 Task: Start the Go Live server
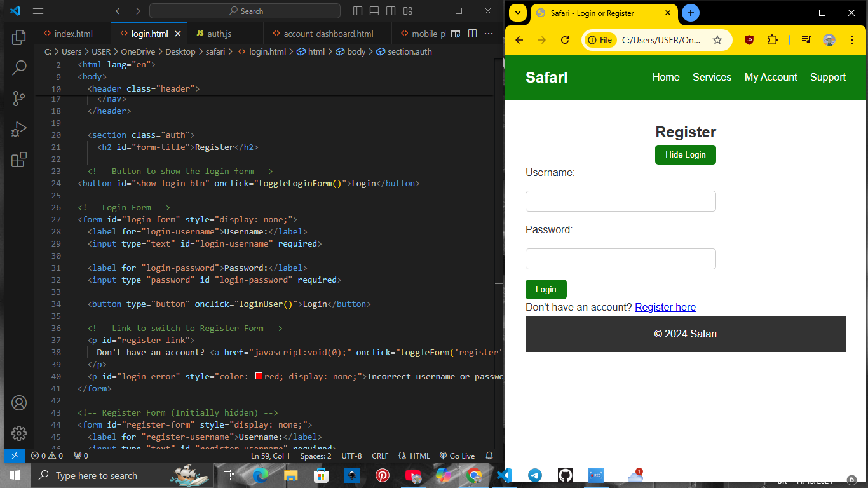pos(457,456)
